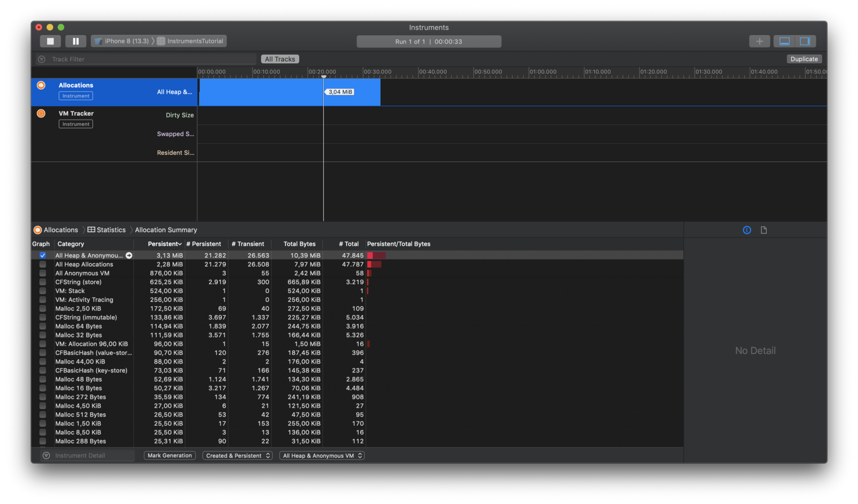Select the Malloc 512 Bytes row
This screenshot has height=504, width=858.
357,414
